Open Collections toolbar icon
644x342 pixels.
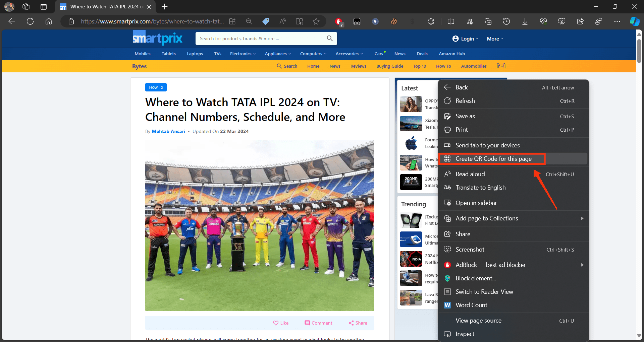click(488, 21)
